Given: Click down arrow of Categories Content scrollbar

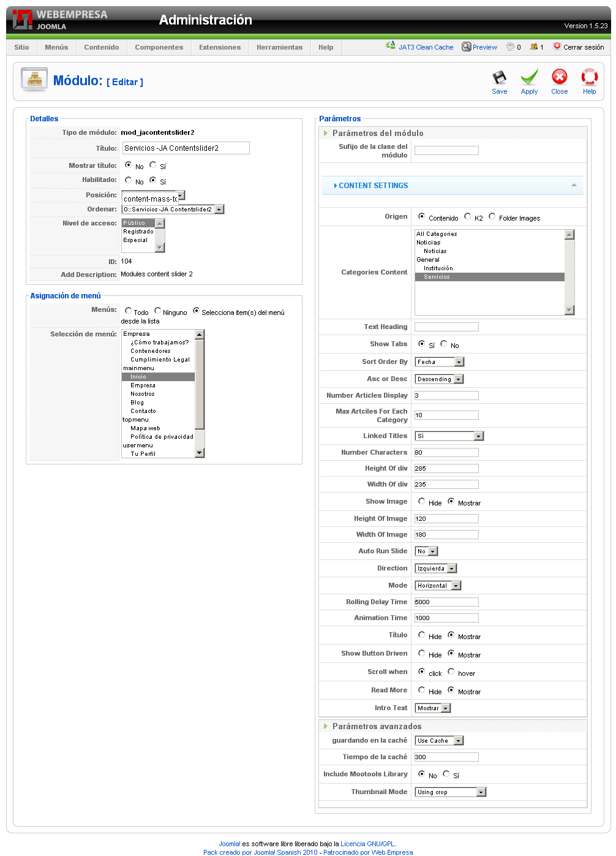Looking at the screenshot, I should (569, 310).
